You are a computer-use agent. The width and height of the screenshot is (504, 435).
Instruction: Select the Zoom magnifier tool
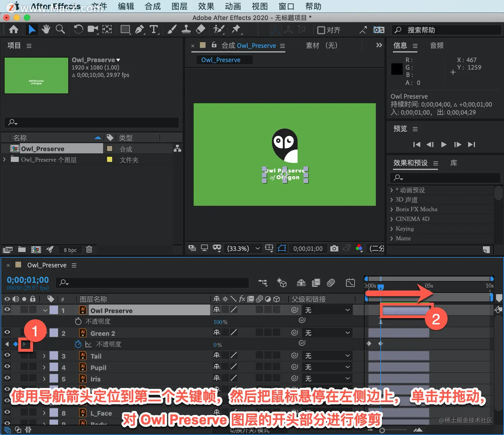coord(60,30)
